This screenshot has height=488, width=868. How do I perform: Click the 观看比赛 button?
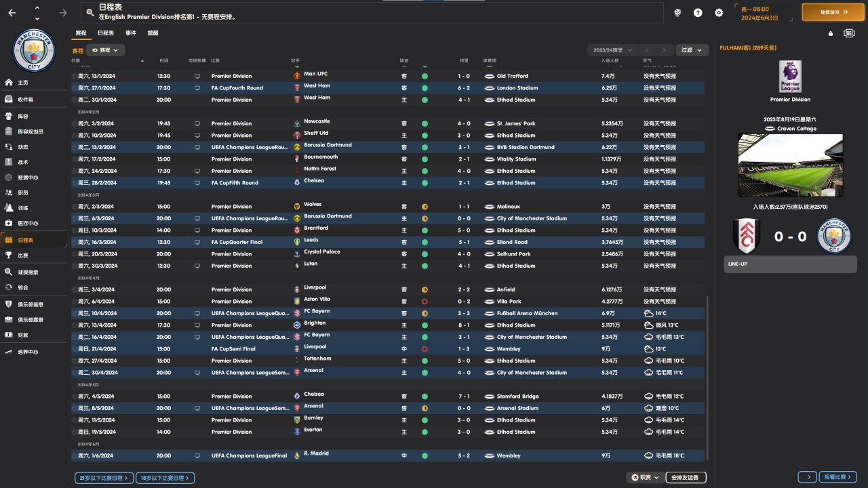(838, 477)
